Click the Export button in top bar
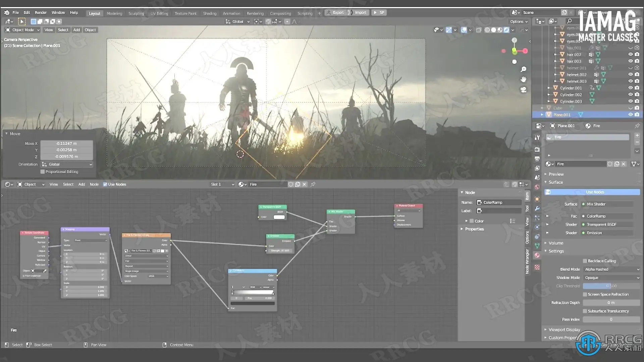 tap(335, 12)
